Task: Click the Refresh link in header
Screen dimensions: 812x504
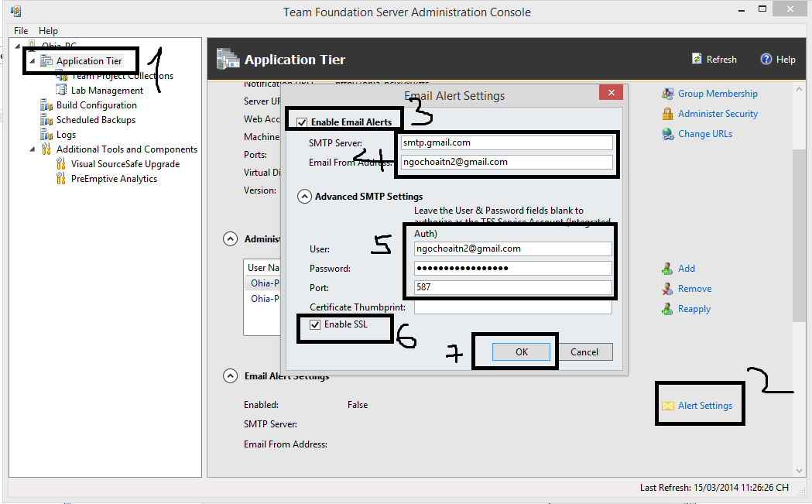Action: 721,60
